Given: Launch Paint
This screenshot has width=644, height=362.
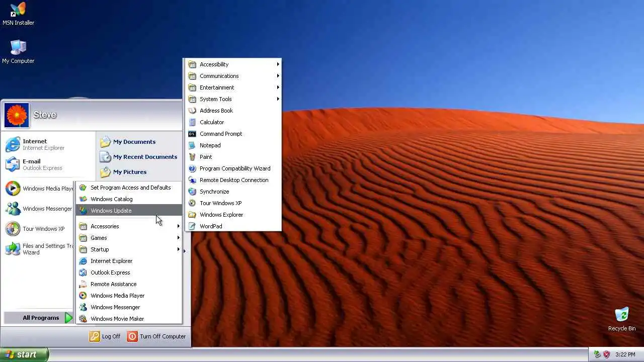Looking at the screenshot, I should click(x=233, y=157).
